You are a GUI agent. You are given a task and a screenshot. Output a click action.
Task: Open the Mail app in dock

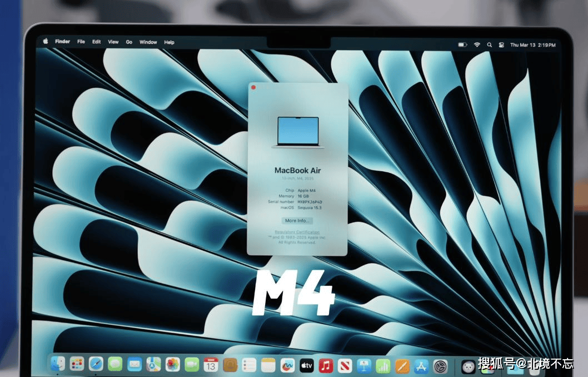point(134,364)
